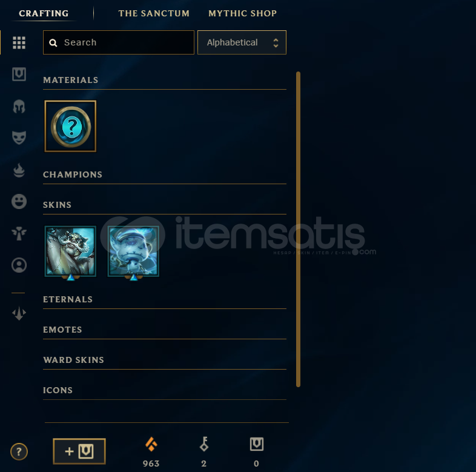Select the all-items grid filter icon

19,42
